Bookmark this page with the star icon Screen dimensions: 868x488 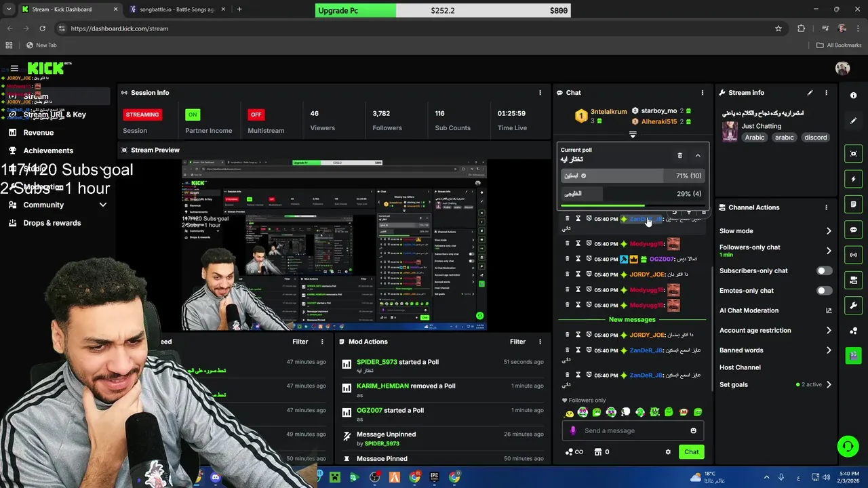click(x=778, y=28)
